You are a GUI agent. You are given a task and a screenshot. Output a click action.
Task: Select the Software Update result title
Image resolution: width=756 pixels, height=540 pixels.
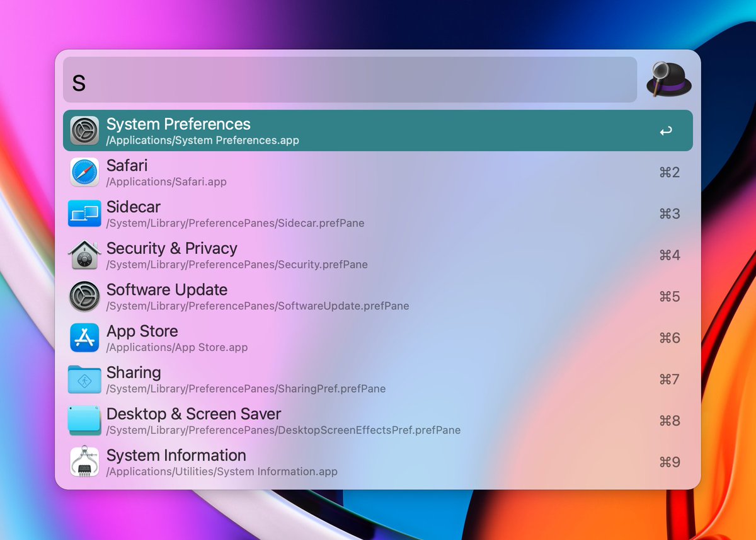[167, 290]
